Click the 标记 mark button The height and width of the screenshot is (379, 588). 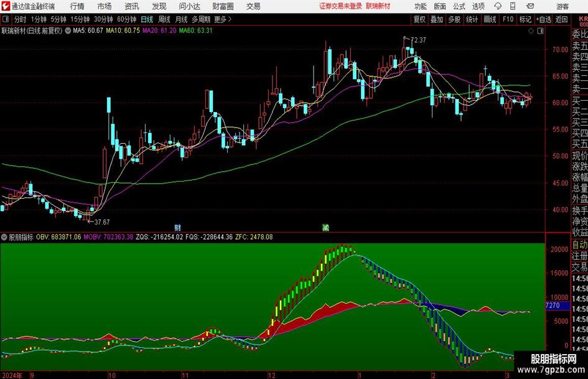(x=525, y=19)
